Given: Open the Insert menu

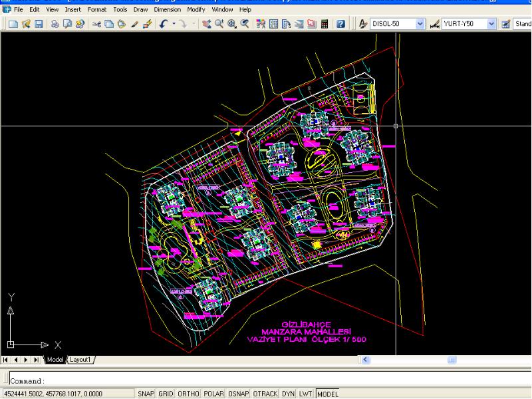Looking at the screenshot, I should 73,9.
